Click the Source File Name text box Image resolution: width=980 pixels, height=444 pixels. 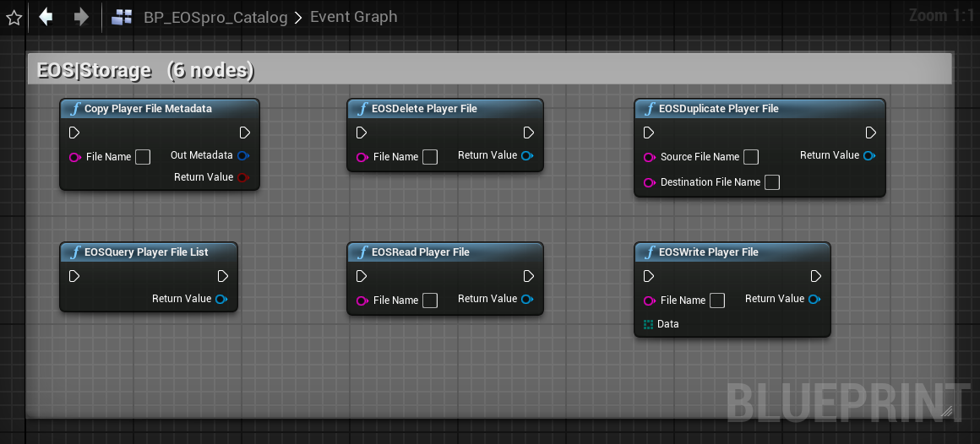[751, 157]
